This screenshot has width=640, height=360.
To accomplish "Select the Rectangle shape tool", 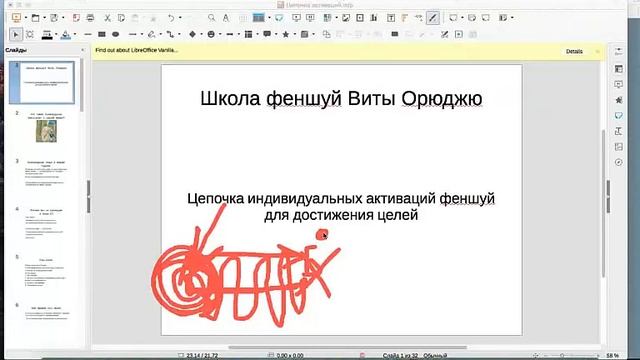I will tap(102, 35).
